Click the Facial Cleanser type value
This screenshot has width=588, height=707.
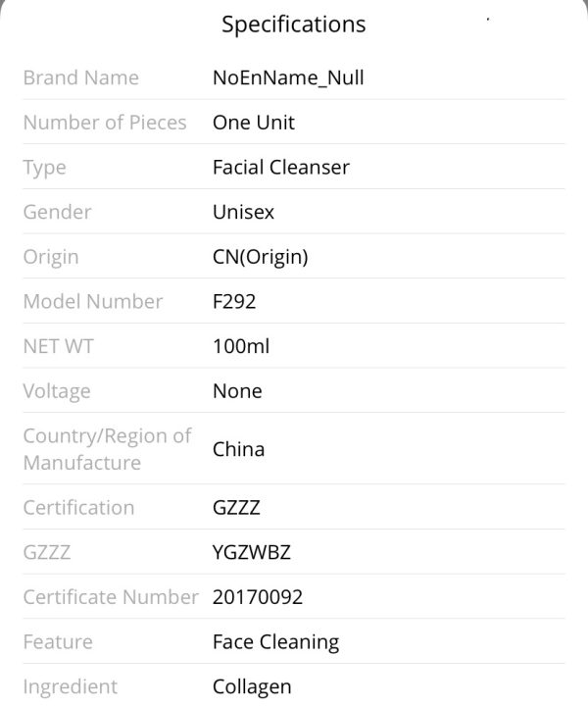[280, 168]
